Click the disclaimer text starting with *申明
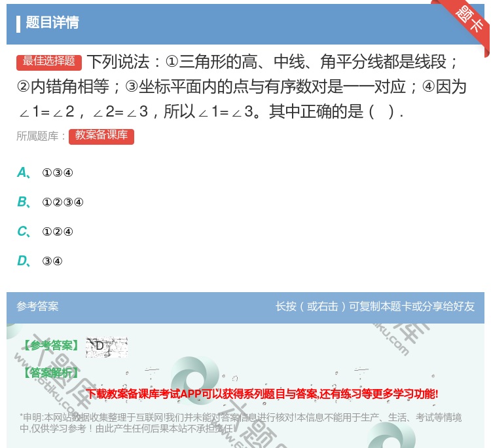Image resolution: width=491 pixels, height=448 pixels. point(240,423)
